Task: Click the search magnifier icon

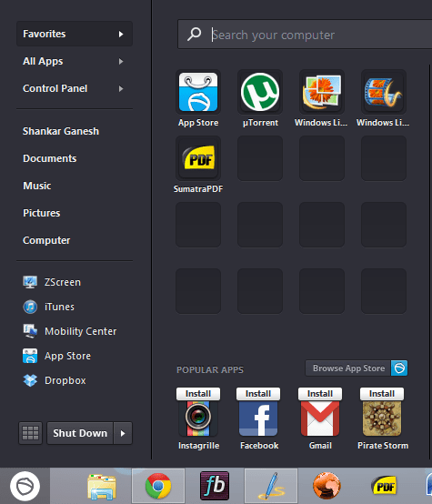Action: click(194, 34)
